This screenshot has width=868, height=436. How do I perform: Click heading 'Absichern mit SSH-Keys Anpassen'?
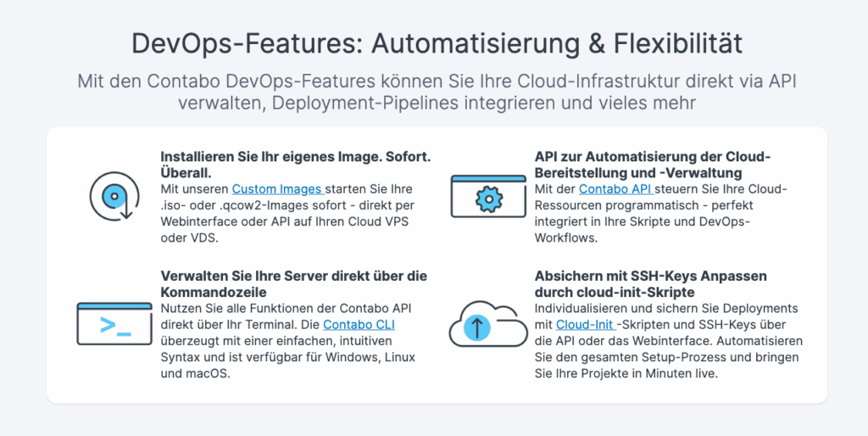tap(650, 283)
